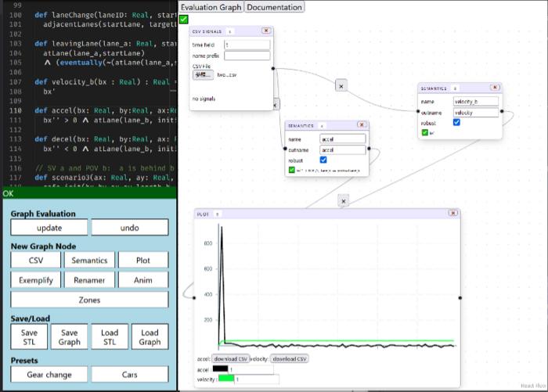Open the green velocity color swatch
Viewport: 548px width, 392px height.
(x=227, y=379)
